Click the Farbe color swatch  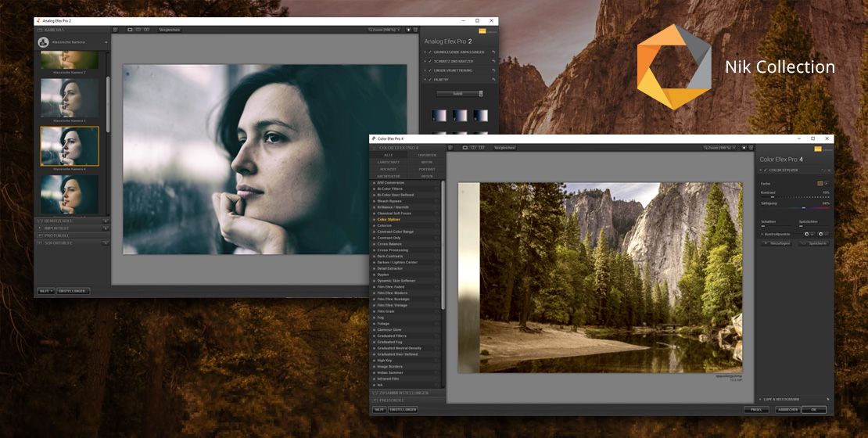pos(820,183)
